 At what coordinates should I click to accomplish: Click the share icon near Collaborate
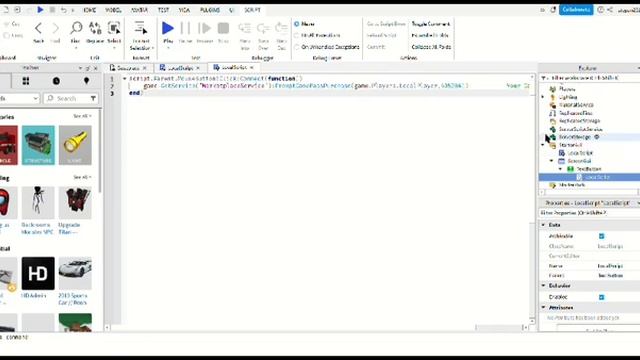610,9
